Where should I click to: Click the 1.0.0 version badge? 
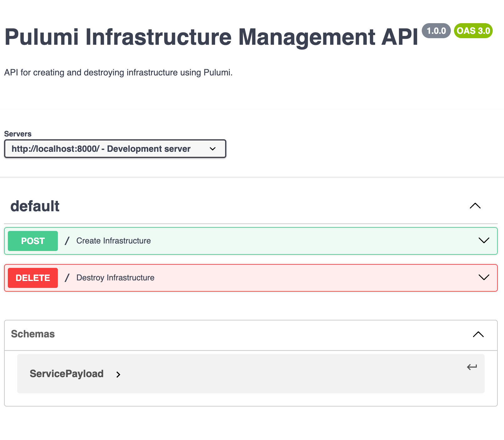coord(436,31)
